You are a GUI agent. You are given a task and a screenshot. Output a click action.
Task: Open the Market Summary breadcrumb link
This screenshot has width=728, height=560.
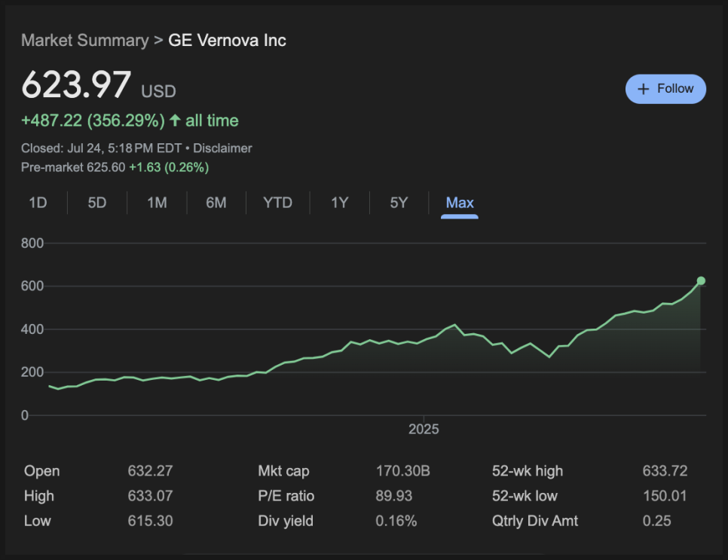coord(85,41)
